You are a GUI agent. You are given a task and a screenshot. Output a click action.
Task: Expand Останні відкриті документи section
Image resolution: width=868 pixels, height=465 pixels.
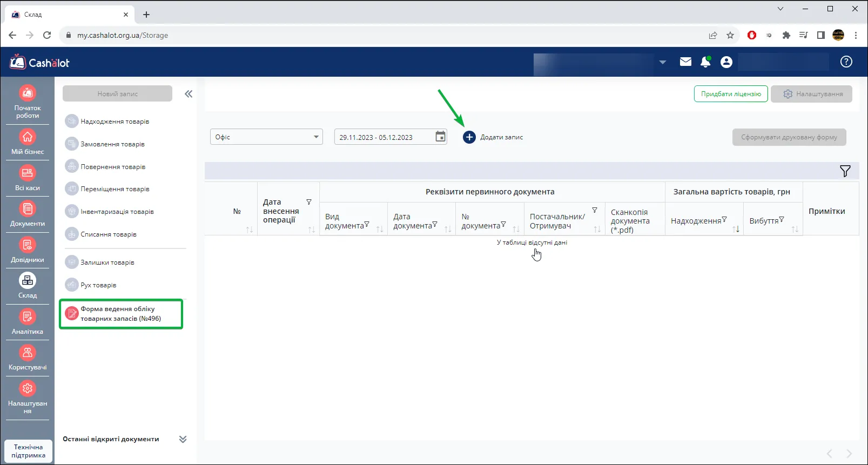pos(183,439)
